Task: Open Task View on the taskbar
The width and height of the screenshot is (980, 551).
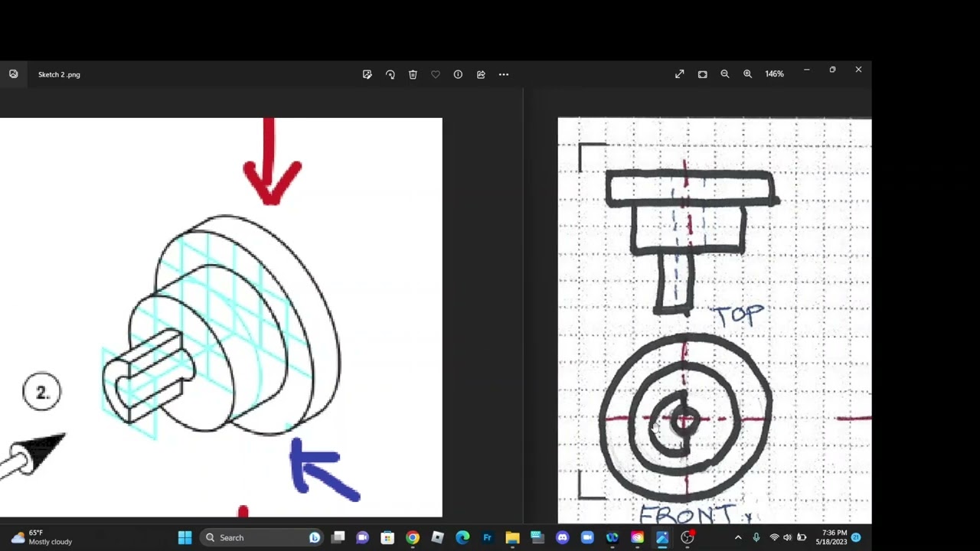Action: pyautogui.click(x=338, y=537)
